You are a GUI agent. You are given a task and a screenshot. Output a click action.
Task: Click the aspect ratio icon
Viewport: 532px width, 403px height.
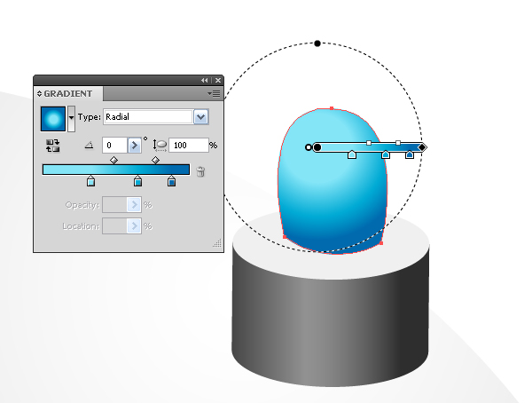coord(160,145)
